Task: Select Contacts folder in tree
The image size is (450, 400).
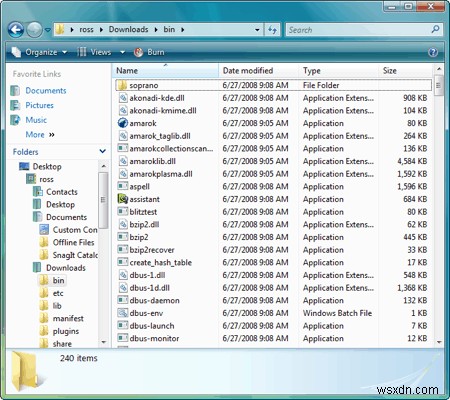Action: click(62, 192)
